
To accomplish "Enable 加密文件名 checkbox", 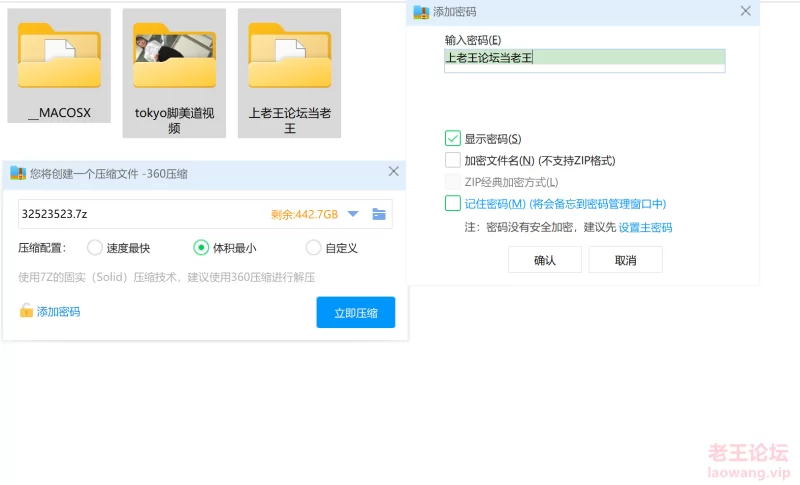I will 453,160.
